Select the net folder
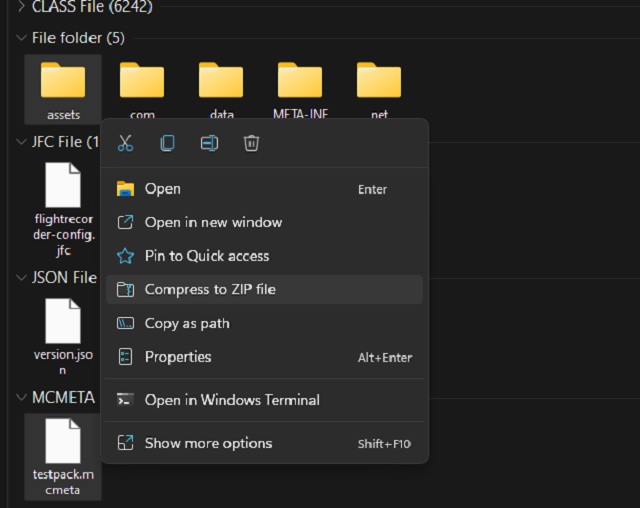The image size is (640, 508). [x=379, y=86]
